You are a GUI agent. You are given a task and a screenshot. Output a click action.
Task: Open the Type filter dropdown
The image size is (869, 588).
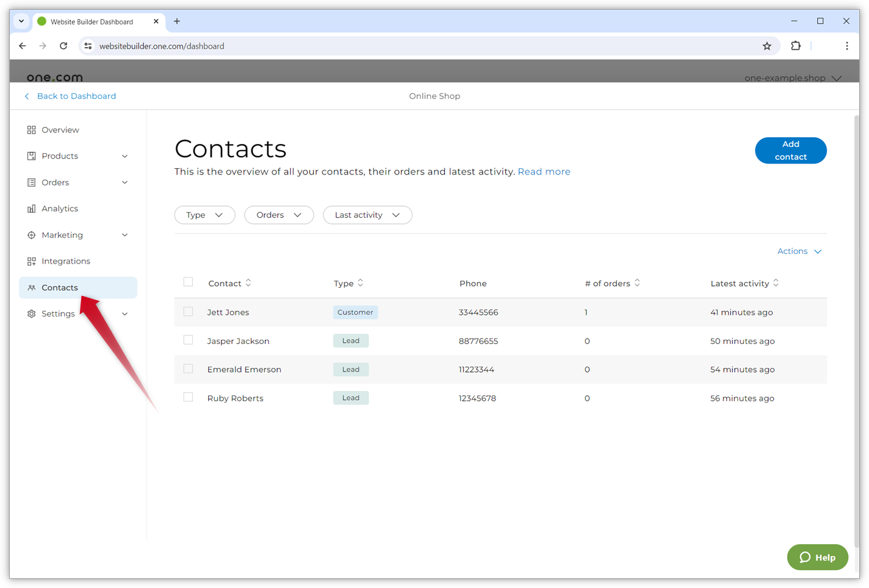(204, 215)
